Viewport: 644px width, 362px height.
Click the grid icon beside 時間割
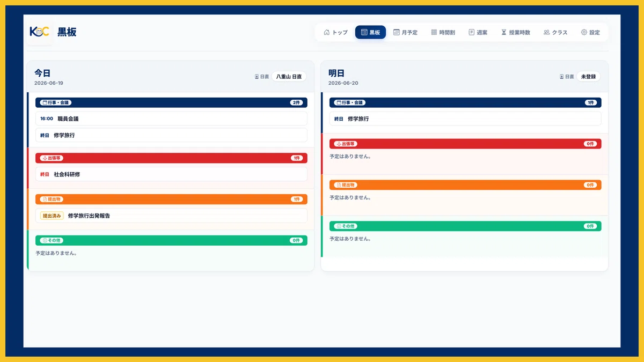434,32
